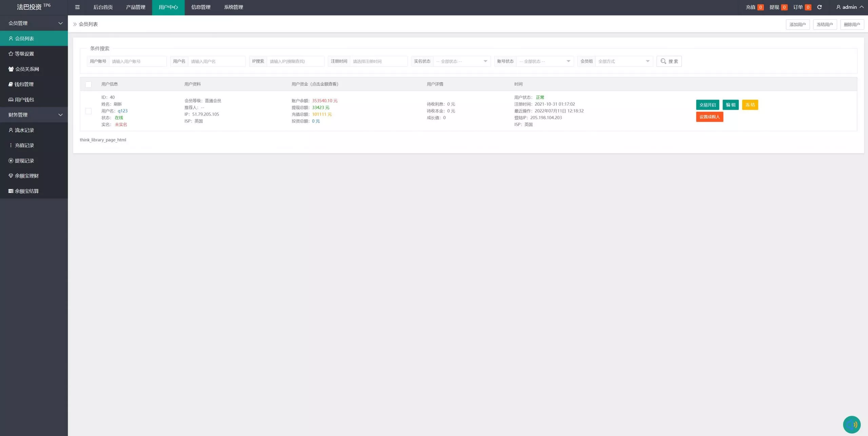The image size is (868, 436).
Task: Click the refresh icon in the top bar
Action: pyautogui.click(x=820, y=7)
